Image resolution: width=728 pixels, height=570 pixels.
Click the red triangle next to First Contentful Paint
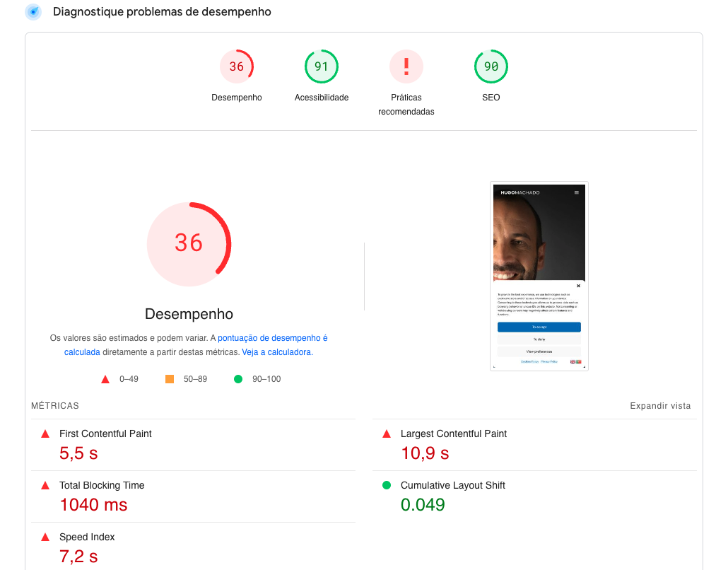[x=45, y=434]
